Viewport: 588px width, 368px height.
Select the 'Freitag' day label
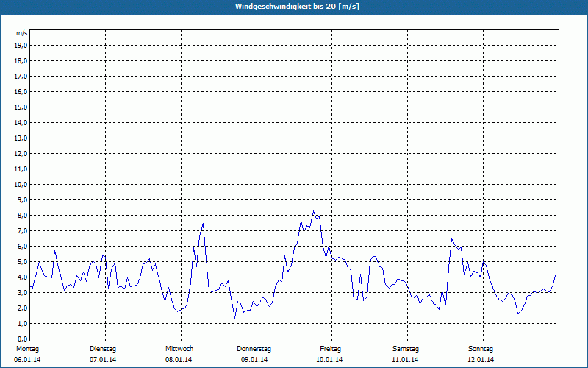(330, 349)
